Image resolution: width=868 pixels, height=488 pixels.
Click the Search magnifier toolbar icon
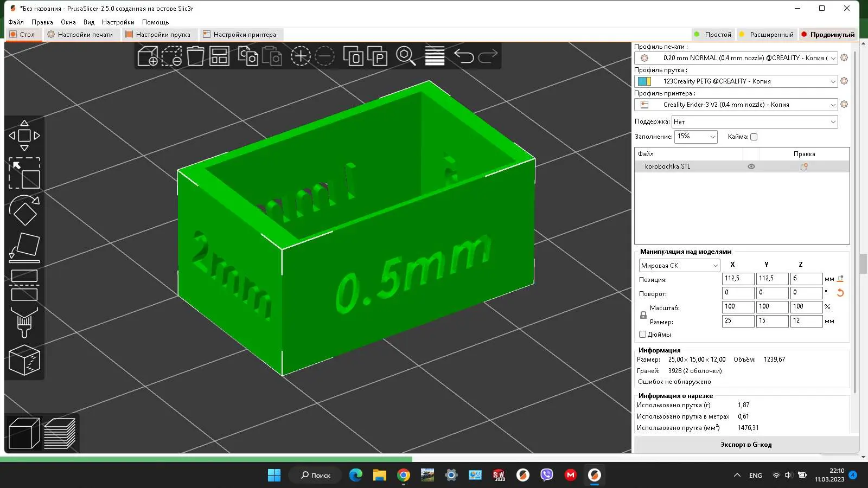coord(406,56)
